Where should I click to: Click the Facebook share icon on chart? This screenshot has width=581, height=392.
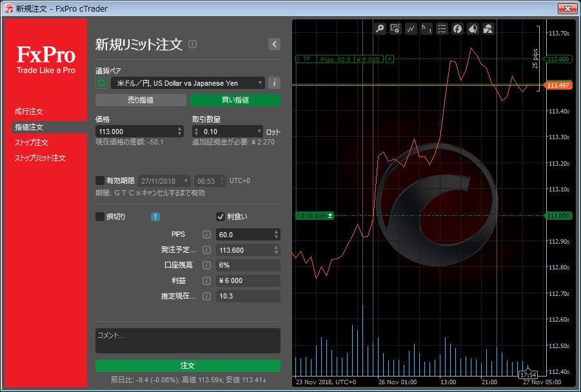click(457, 28)
